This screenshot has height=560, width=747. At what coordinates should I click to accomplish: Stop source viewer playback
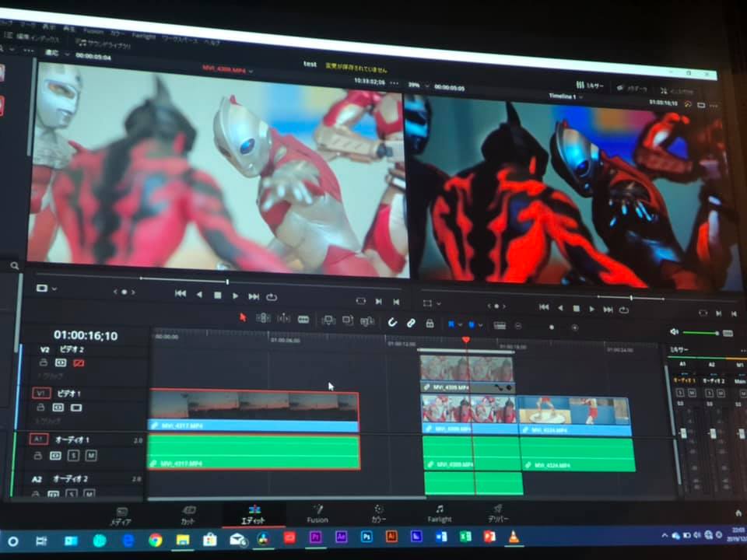pyautogui.click(x=218, y=296)
